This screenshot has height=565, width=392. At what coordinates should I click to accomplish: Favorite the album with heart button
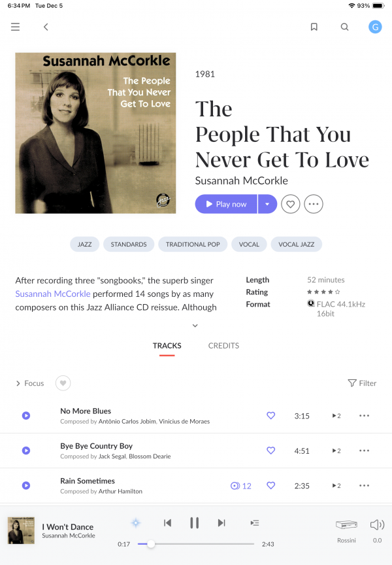(x=291, y=204)
